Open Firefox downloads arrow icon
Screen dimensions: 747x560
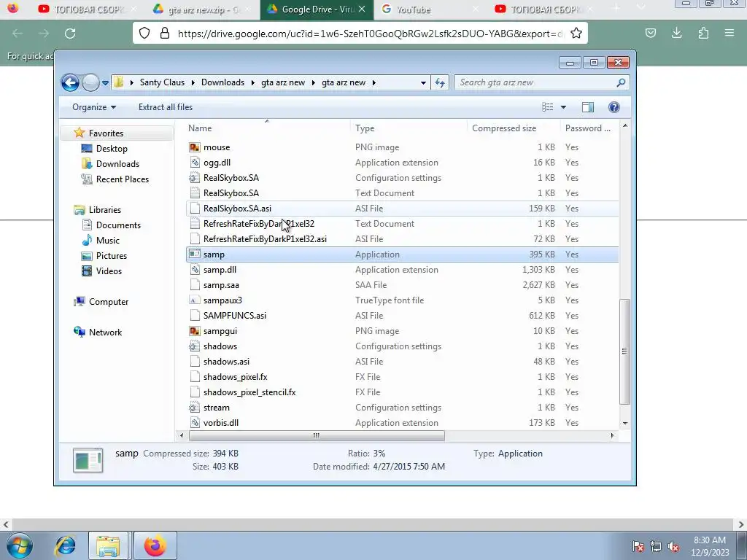click(x=676, y=34)
